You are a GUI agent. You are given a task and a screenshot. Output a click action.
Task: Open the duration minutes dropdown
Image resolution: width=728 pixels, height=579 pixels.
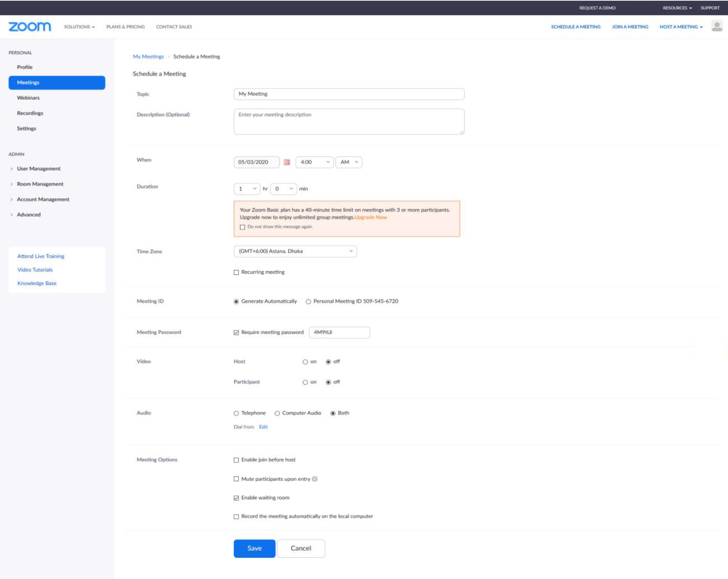283,189
